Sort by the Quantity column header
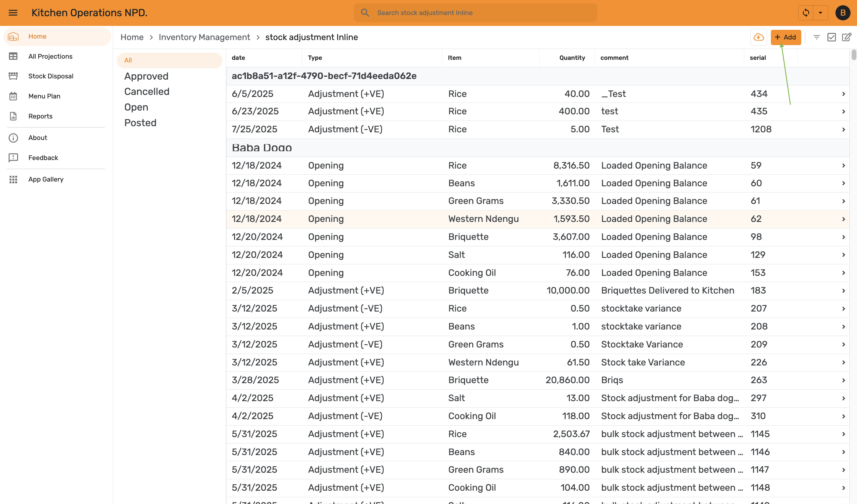This screenshot has height=504, width=857. point(572,58)
